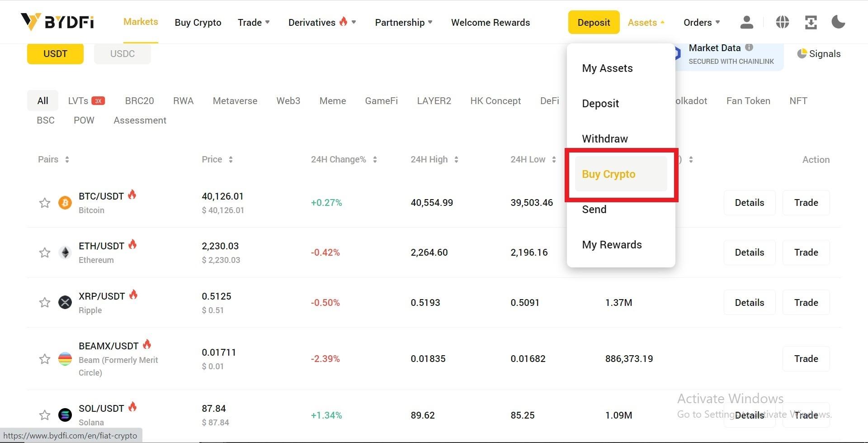868x443 pixels.
Task: Expand the Partnership dropdown menu
Action: pyautogui.click(x=404, y=22)
